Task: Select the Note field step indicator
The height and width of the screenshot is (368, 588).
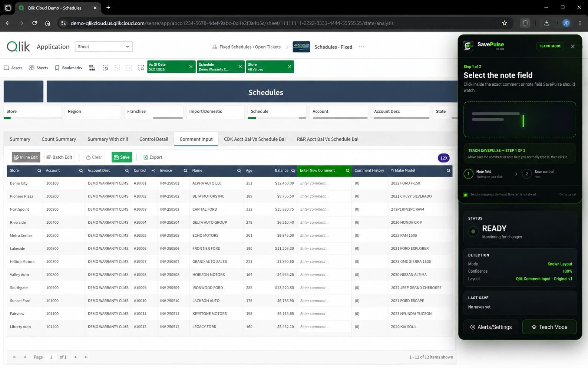Action: click(x=484, y=174)
